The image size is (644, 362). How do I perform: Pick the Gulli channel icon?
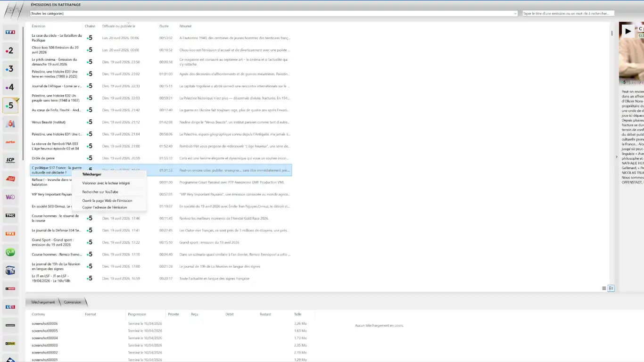pos(10,252)
